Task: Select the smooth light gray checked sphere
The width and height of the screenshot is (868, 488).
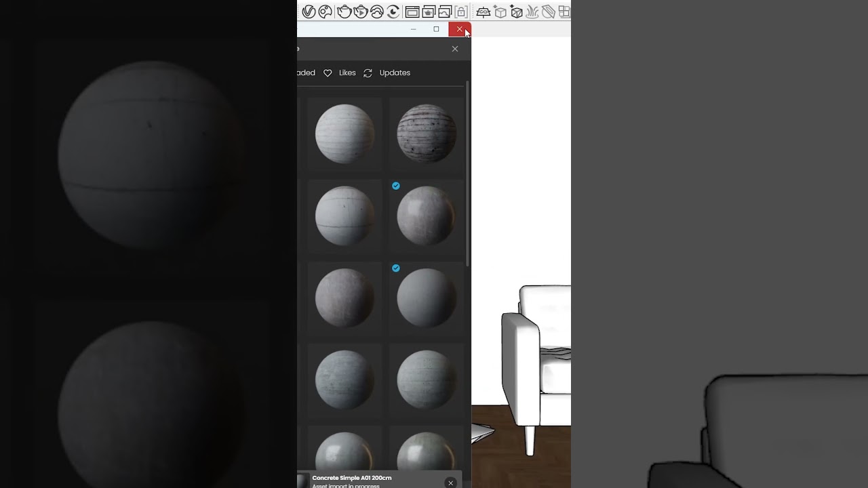Action: pos(427,298)
